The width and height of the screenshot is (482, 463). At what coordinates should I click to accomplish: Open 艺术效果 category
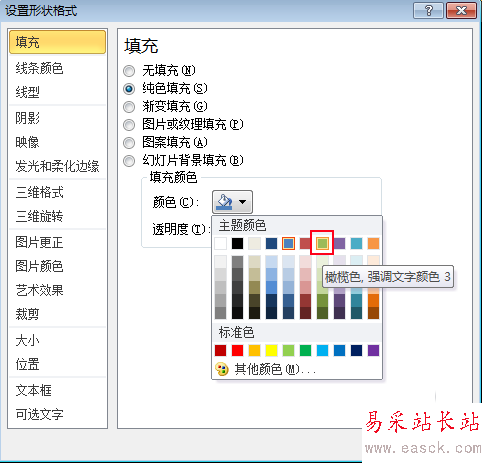click(x=57, y=290)
